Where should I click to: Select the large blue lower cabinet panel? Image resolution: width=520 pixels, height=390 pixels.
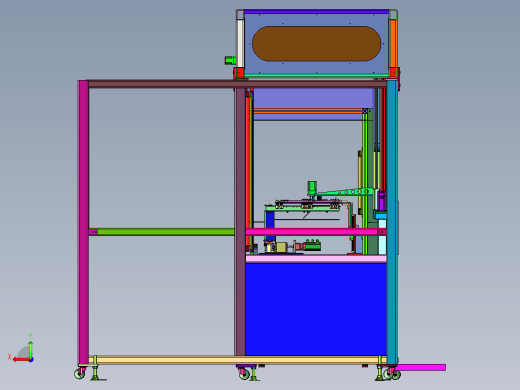coord(316,309)
